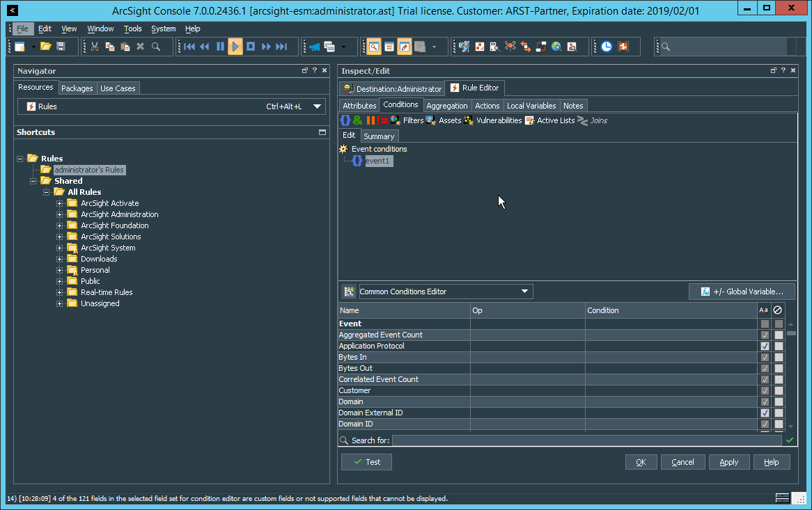Click the Apply button
Screen dimensions: 812x510
[728, 462]
